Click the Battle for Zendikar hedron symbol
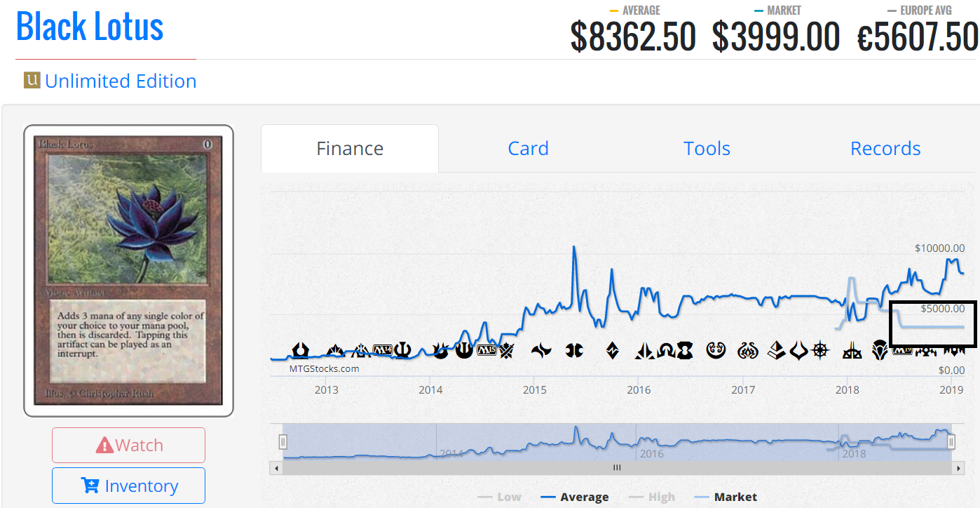980x508 pixels. (612, 349)
